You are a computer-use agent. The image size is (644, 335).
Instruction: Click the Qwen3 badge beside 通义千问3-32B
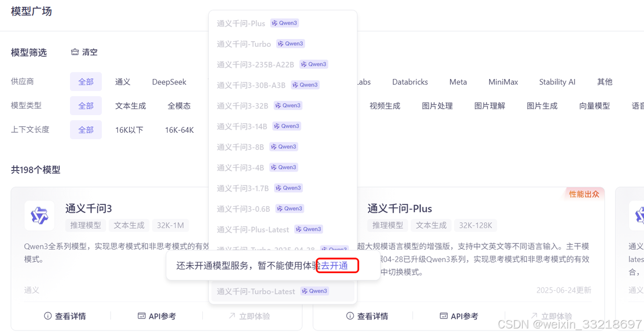(288, 105)
